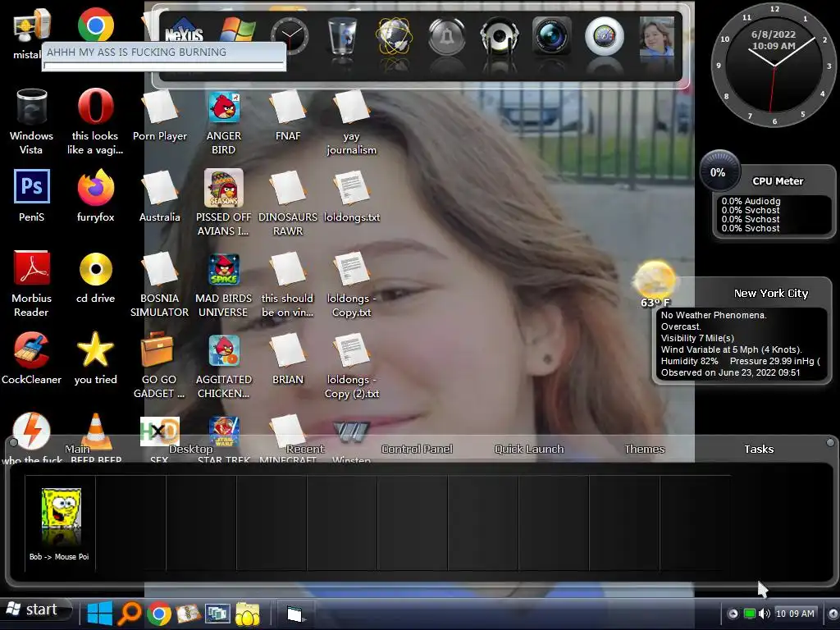Switch to the Desktop shelf tab
The width and height of the screenshot is (840, 630).
pyautogui.click(x=190, y=449)
